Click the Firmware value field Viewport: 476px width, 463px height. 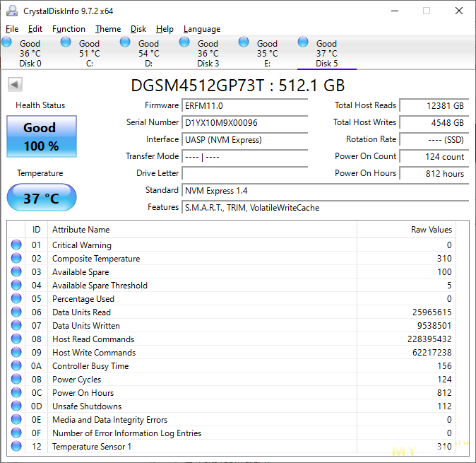pos(244,105)
